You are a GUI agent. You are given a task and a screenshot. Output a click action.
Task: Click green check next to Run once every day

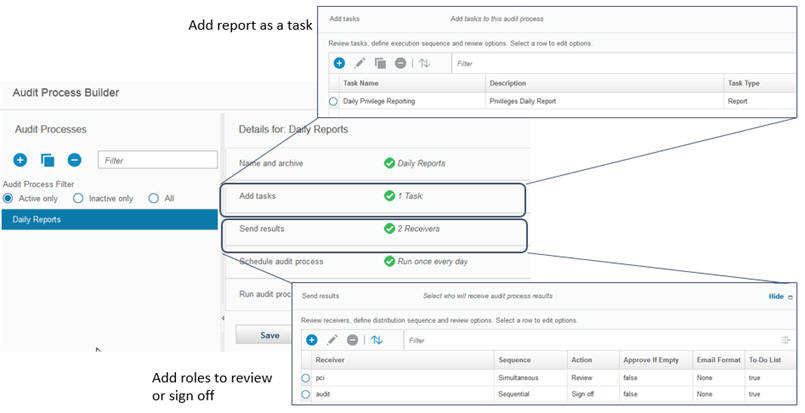coord(389,261)
